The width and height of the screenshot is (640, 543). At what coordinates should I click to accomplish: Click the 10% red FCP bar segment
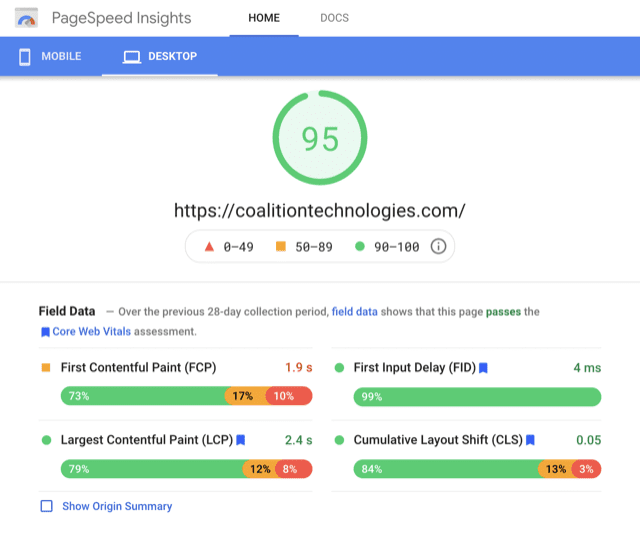(289, 396)
